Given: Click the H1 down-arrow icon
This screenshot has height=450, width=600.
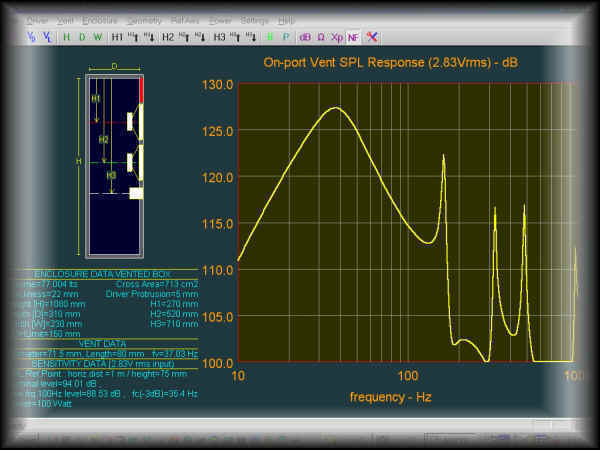Looking at the screenshot, I should (149, 37).
